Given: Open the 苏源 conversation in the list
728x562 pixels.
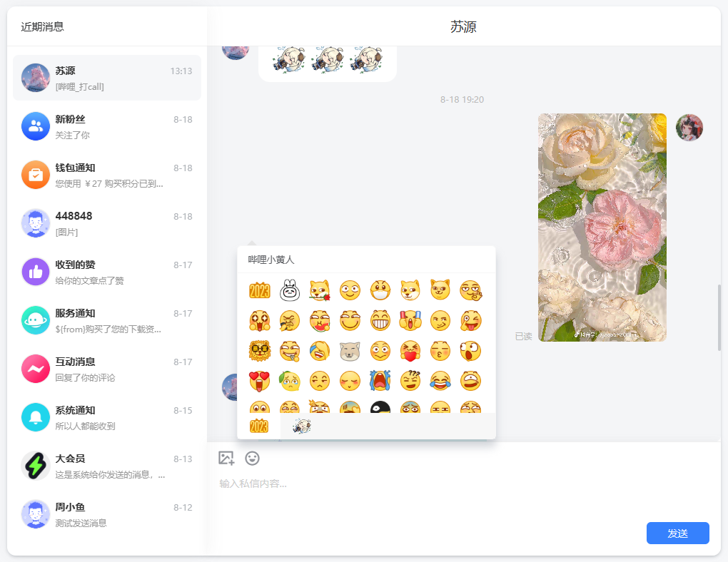Looking at the screenshot, I should (107, 78).
